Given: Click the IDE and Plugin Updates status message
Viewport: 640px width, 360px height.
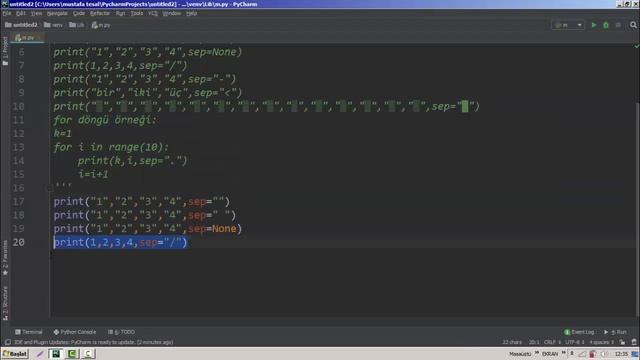Looking at the screenshot, I should 93,342.
